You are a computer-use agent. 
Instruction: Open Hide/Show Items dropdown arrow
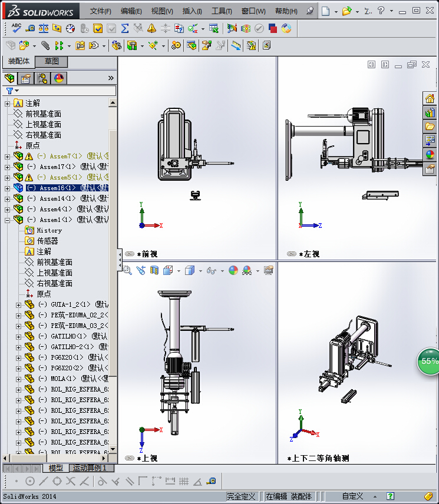(x=222, y=271)
